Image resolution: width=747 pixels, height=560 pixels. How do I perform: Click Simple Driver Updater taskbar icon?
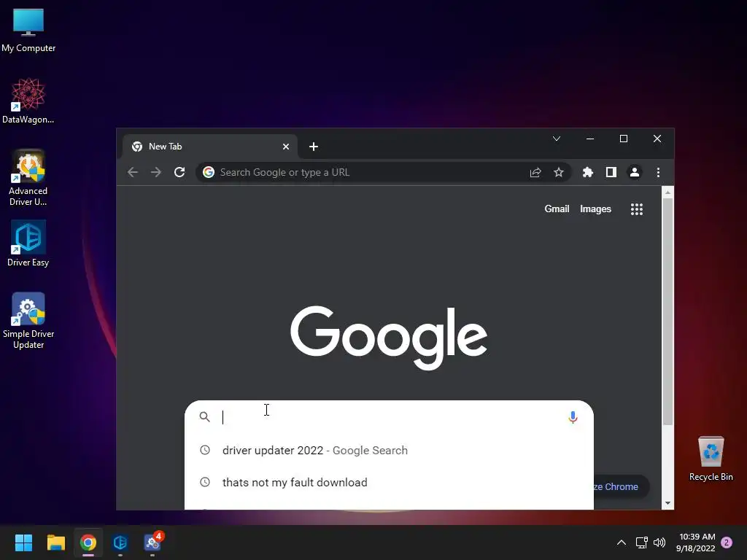tap(152, 542)
